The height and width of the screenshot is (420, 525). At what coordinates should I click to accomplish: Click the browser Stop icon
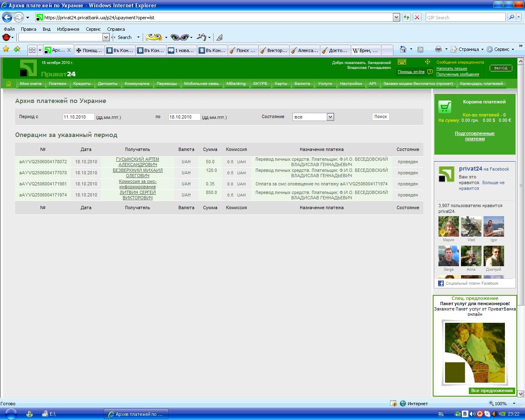tap(417, 17)
